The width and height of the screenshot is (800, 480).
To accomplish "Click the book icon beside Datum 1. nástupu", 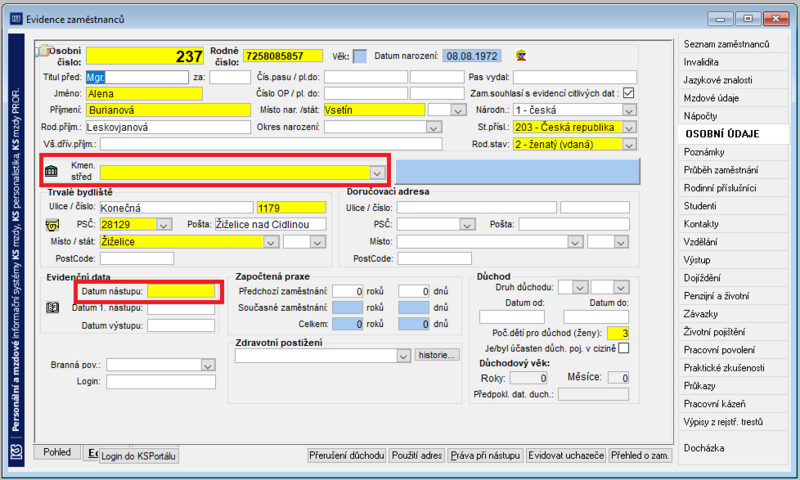I will [x=53, y=308].
